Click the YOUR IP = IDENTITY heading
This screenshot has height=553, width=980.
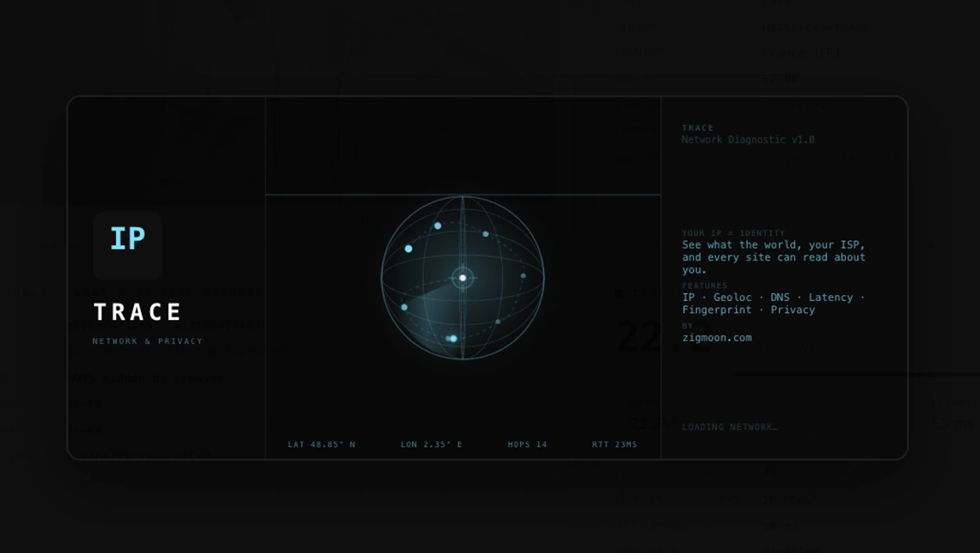[733, 233]
